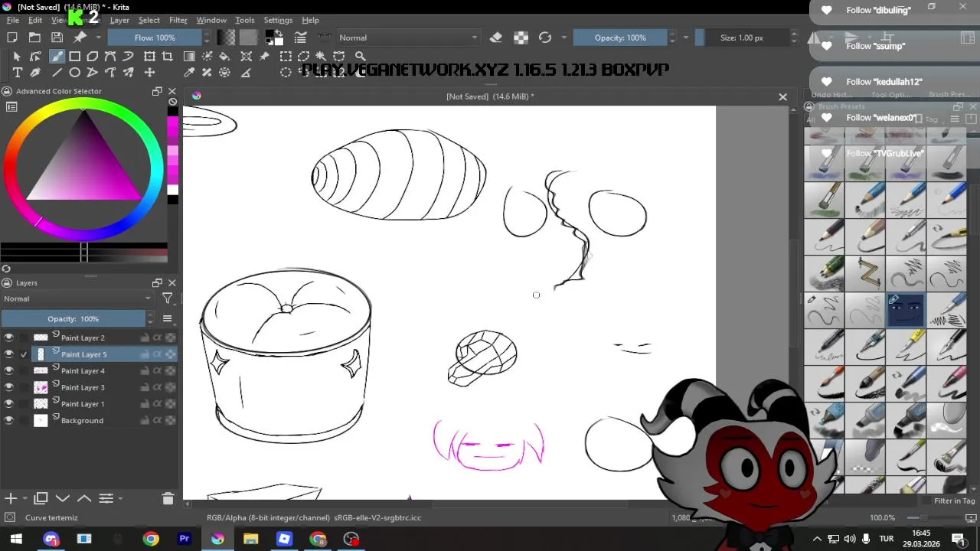Expand the add-layer dropdown arrow
This screenshot has height=551, width=980.
click(24, 498)
